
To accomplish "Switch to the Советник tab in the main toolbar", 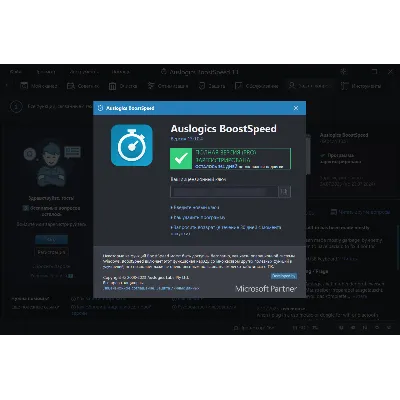I will point(83,86).
